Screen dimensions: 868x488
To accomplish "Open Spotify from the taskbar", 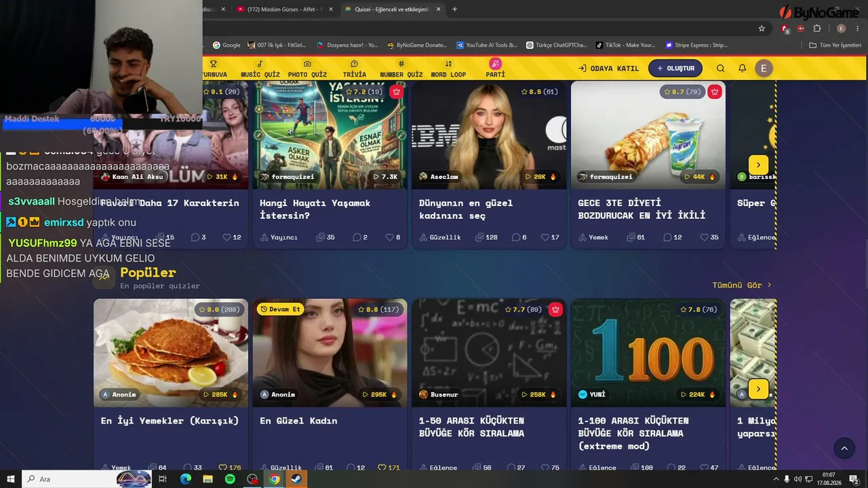I will pos(230,479).
